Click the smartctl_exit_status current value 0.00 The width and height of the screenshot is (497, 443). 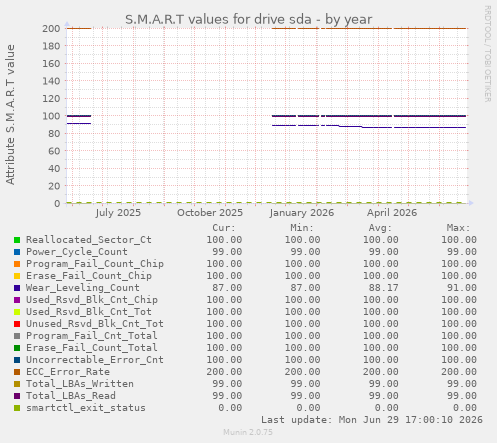[x=230, y=408]
